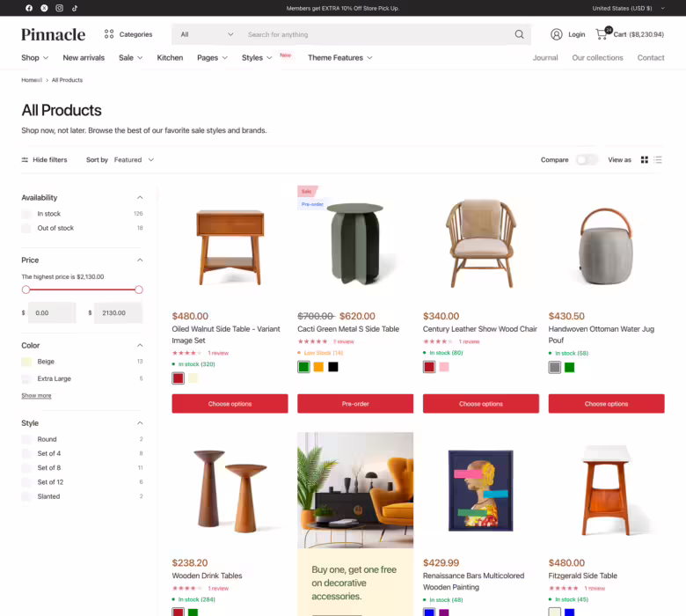Switch to list view icon
The image size is (686, 616).
658,160
